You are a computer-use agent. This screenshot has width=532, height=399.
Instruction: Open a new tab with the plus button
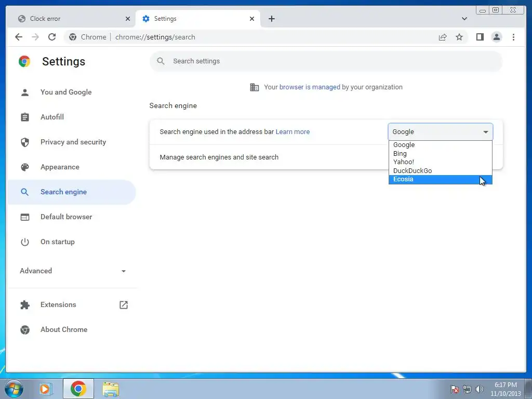pos(271,19)
